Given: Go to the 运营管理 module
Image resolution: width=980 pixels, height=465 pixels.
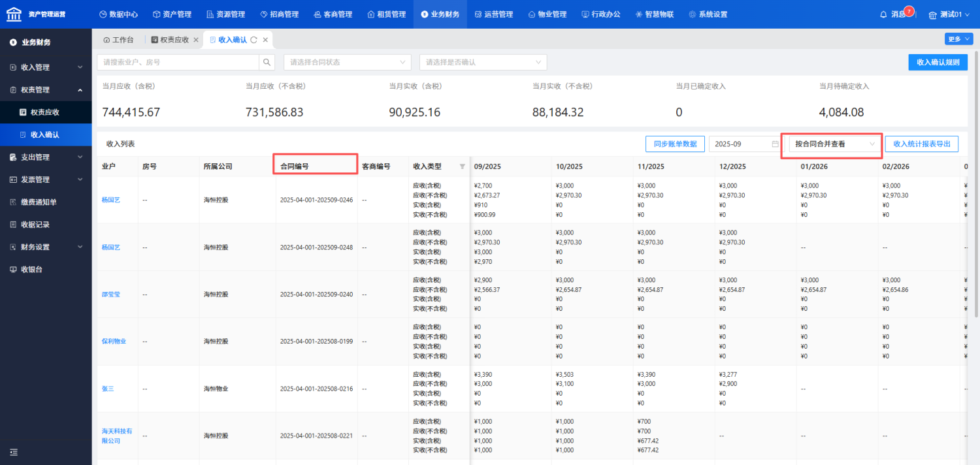Looking at the screenshot, I should click(x=494, y=14).
